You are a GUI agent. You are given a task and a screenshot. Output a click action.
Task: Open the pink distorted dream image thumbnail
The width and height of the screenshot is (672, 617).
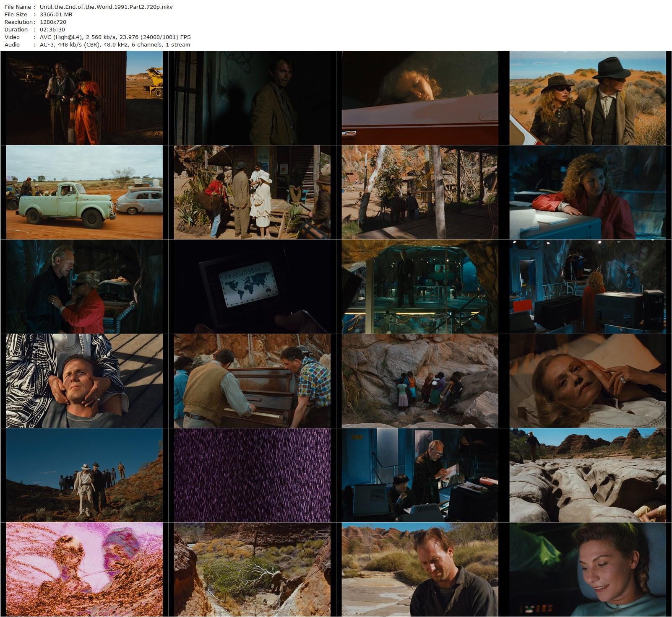tap(84, 570)
